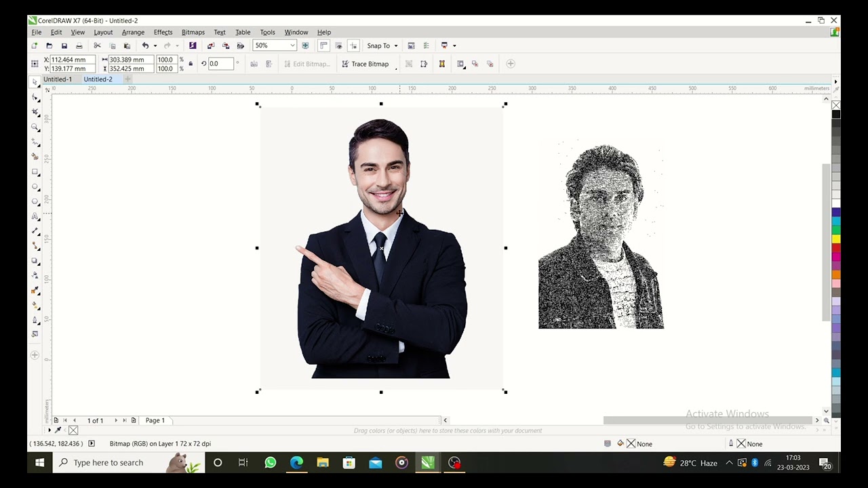Select the Pick tool in the toolbox
This screenshot has height=488, width=868.
click(x=35, y=82)
